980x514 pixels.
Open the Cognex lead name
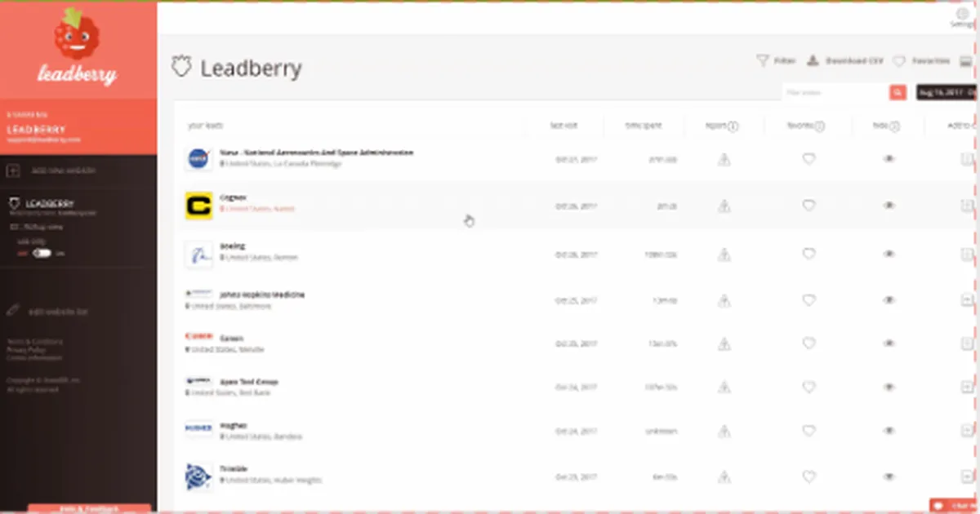pyautogui.click(x=233, y=197)
